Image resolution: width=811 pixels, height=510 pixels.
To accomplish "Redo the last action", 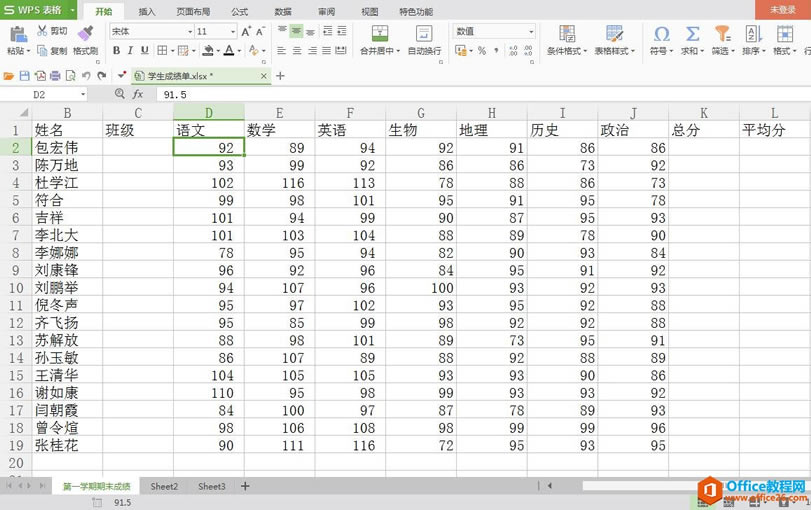I will pyautogui.click(x=101, y=76).
